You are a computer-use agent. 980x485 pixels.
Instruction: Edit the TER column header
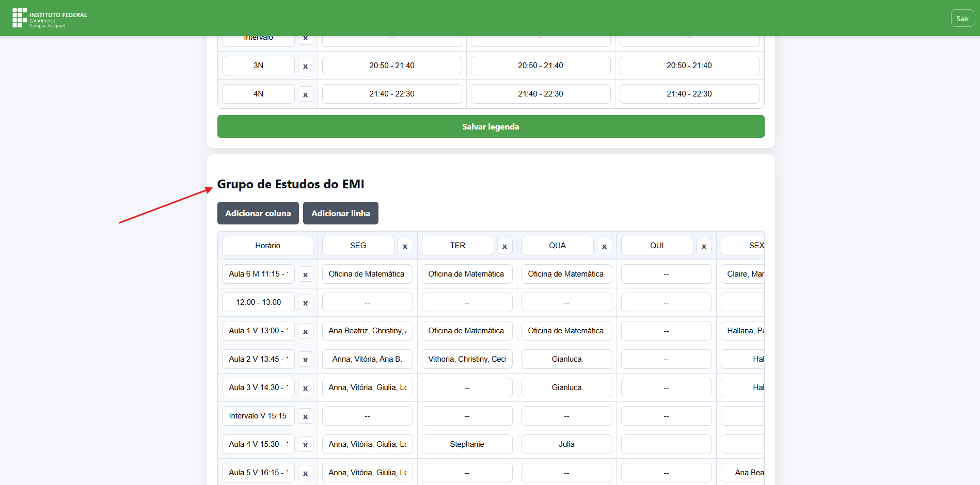pos(458,246)
